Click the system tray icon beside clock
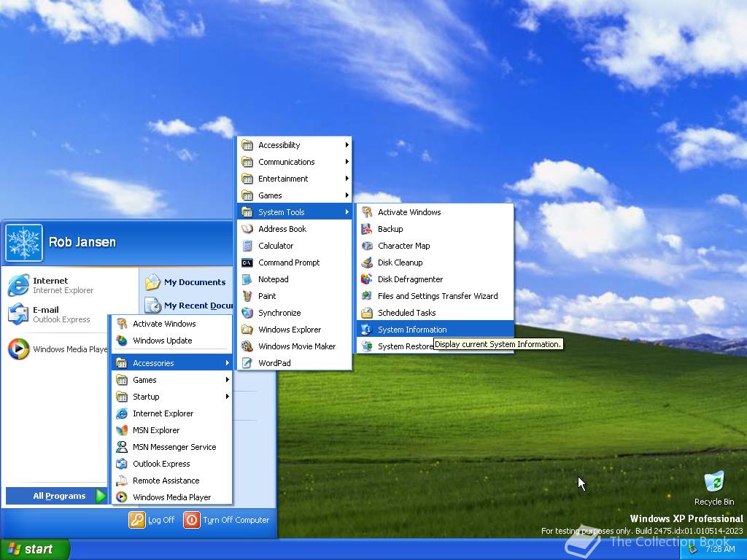Image resolution: width=747 pixels, height=560 pixels. tap(693, 549)
